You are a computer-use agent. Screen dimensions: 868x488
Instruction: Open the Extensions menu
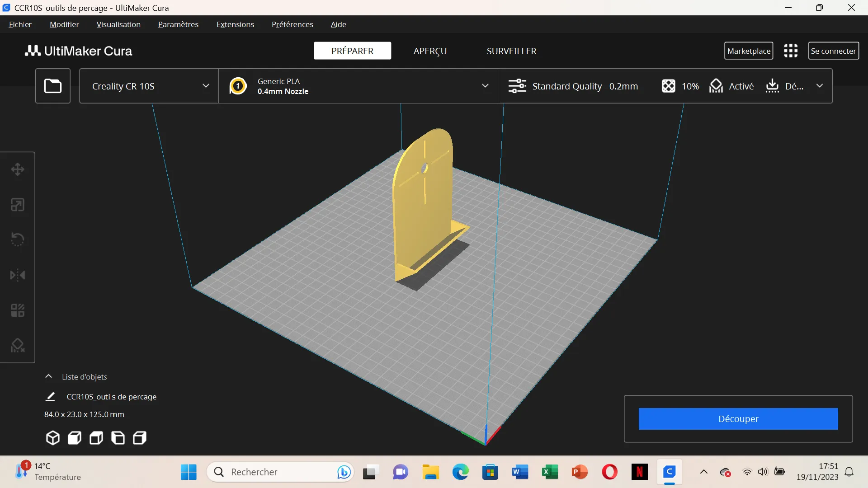pyautogui.click(x=235, y=24)
